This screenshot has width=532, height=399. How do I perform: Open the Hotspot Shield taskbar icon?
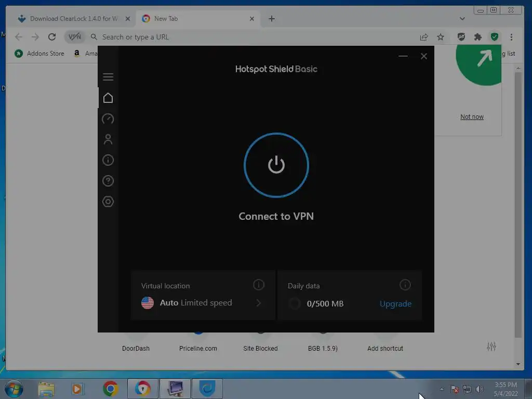click(x=207, y=389)
